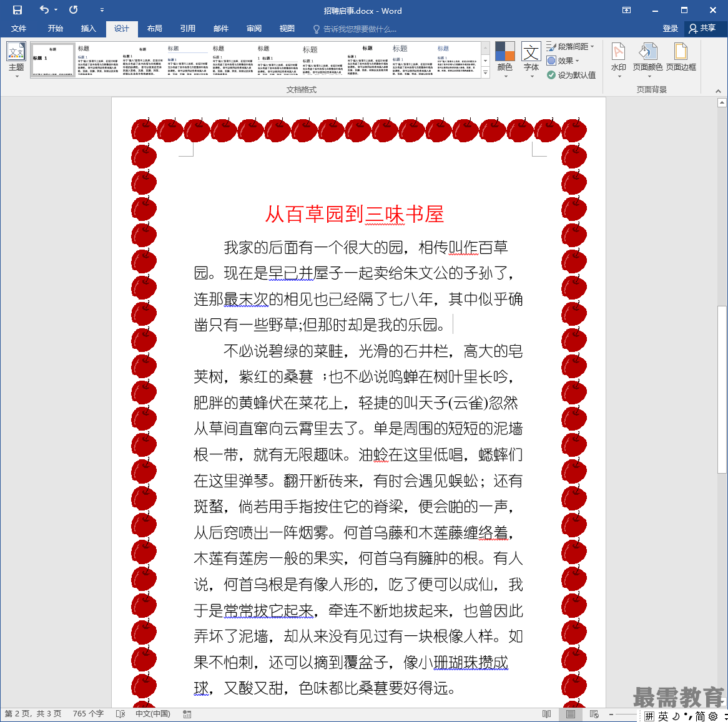Screen dimensions: 728x722
Task: Switch to Print Layout view
Action: 571,714
